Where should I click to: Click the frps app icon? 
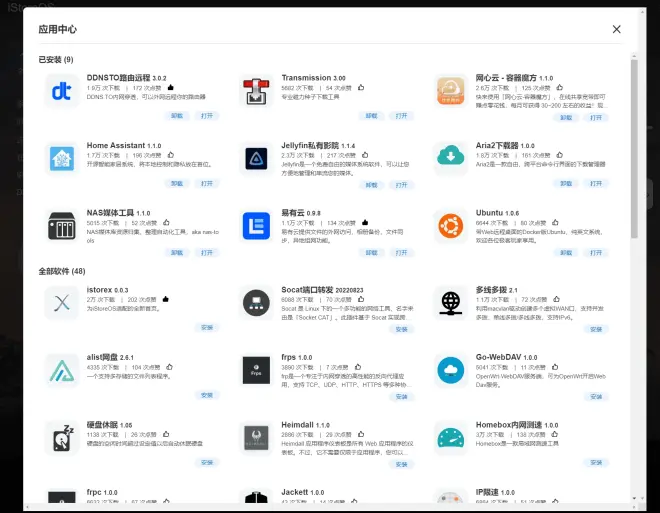pos(256,370)
